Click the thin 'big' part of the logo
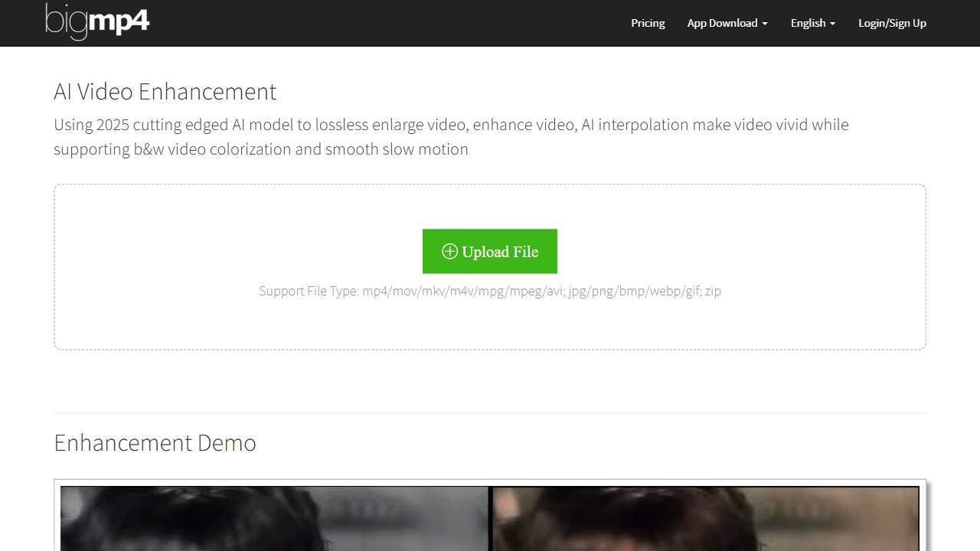Viewport: 980px width, 551px height. tap(66, 21)
